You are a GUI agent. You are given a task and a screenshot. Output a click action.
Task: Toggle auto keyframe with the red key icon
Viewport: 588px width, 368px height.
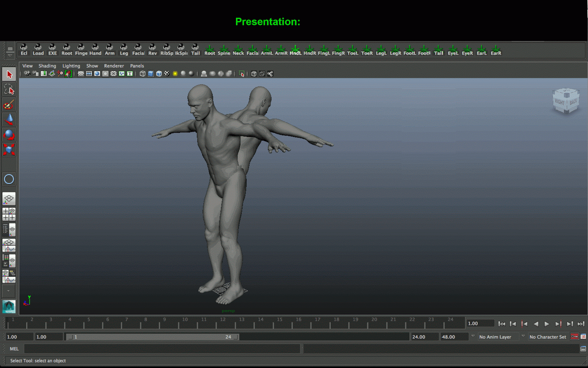(574, 336)
